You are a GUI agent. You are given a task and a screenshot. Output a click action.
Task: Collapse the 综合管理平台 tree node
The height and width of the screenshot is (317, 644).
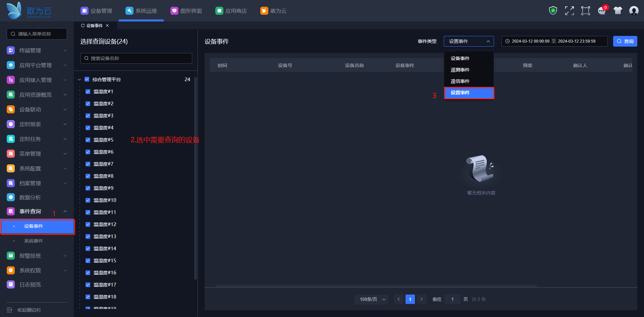[79, 80]
